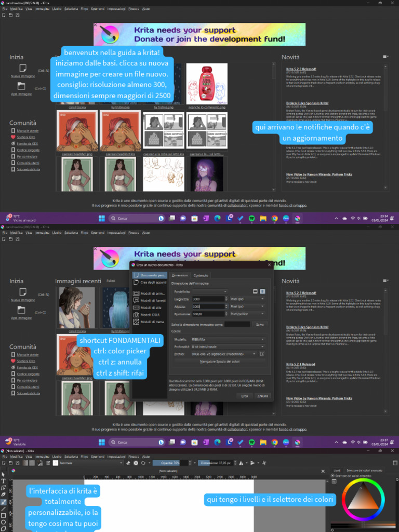Select the Freehand Brush tool

point(4,502)
